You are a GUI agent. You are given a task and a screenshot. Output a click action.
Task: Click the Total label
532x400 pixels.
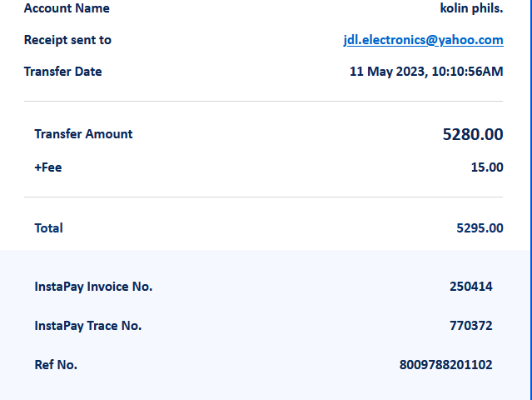point(48,227)
